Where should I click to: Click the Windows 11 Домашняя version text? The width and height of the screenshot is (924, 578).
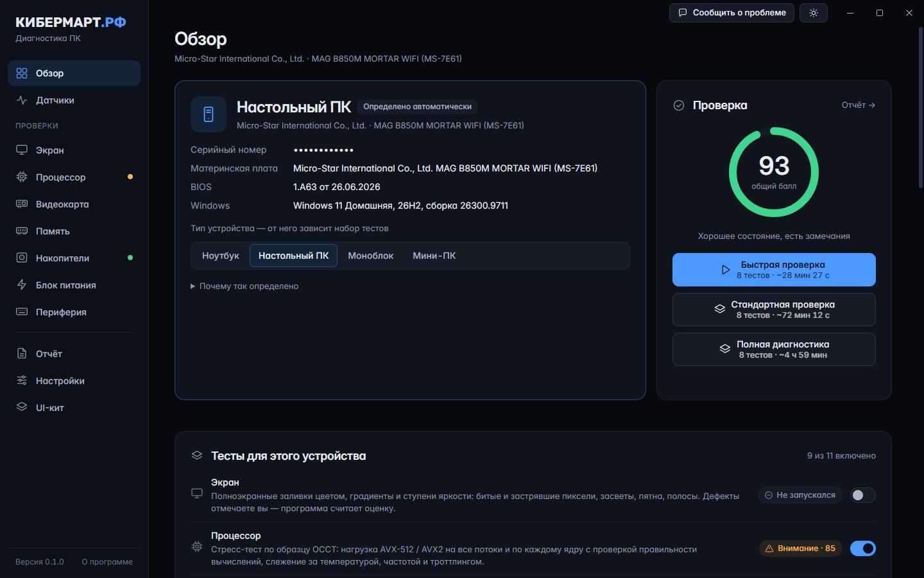click(400, 206)
